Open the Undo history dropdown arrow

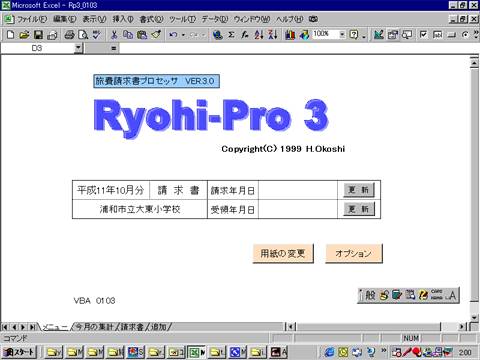coord(183,35)
